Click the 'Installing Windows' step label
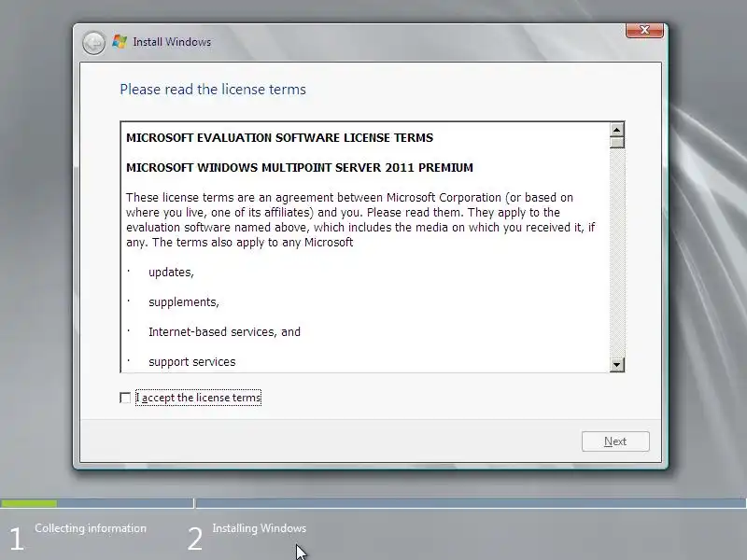747x560 pixels. (260, 528)
